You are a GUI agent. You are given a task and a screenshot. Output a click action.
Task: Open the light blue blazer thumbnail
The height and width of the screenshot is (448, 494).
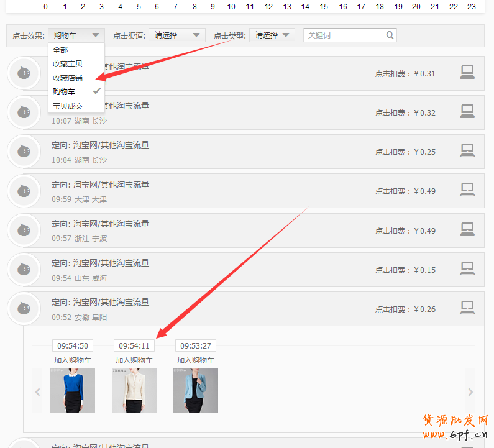tap(196, 391)
